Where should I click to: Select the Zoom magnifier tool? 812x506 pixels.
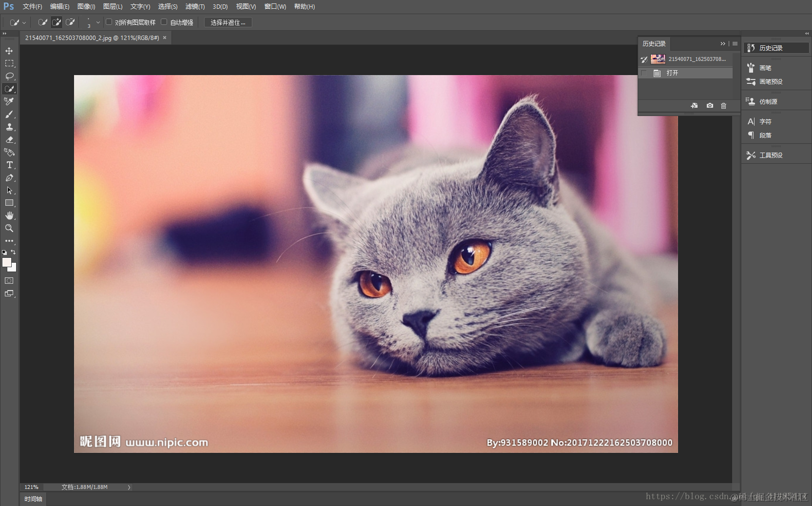click(x=9, y=228)
